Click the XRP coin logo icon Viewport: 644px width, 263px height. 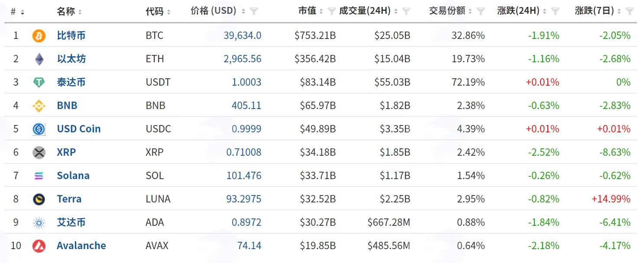click(x=39, y=152)
